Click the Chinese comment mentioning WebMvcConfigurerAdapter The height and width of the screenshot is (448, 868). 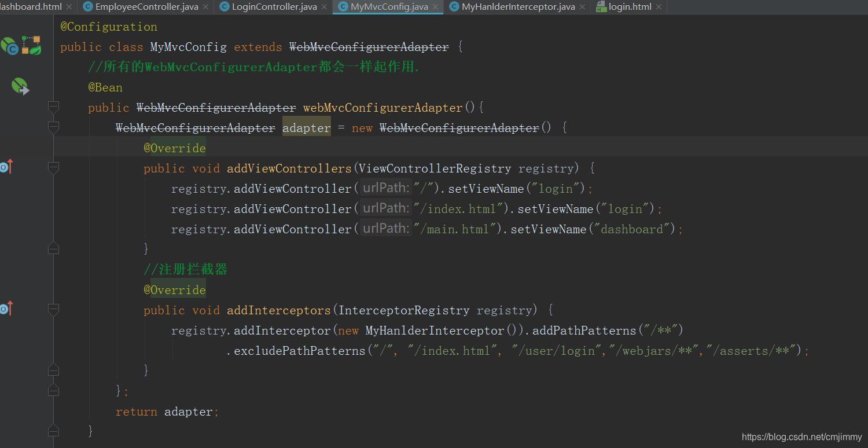[x=253, y=67]
